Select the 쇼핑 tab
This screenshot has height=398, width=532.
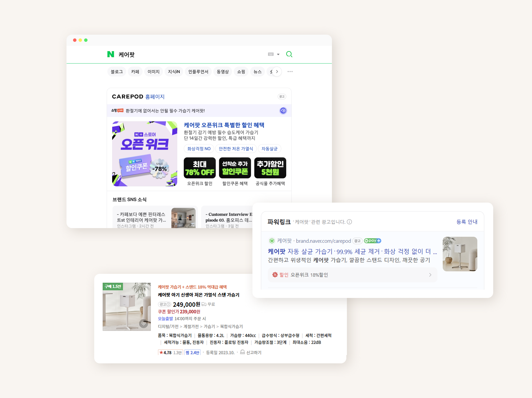click(241, 72)
